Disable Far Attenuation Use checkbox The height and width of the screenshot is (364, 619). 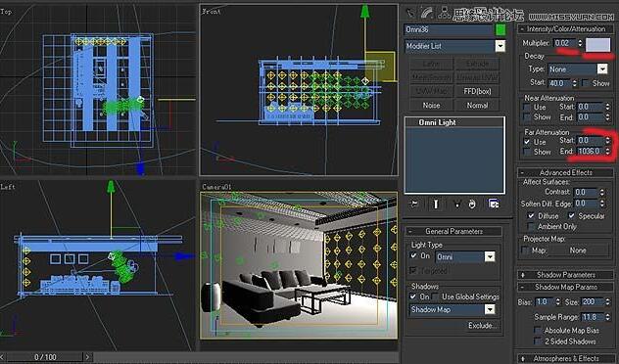pyautogui.click(x=527, y=142)
